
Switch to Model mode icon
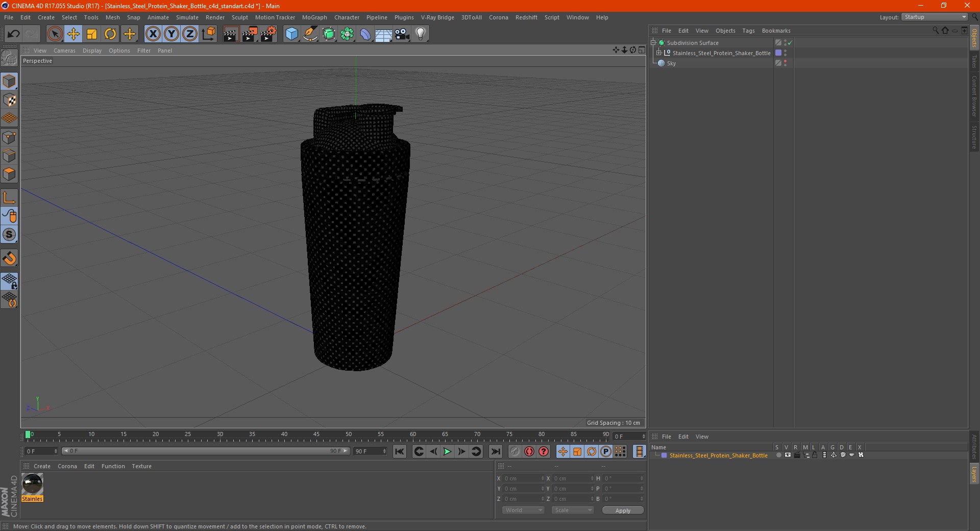(9, 81)
